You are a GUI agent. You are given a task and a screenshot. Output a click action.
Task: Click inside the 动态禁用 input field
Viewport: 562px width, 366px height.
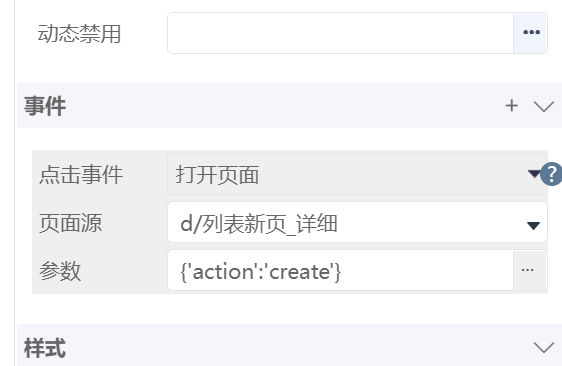pos(340,33)
